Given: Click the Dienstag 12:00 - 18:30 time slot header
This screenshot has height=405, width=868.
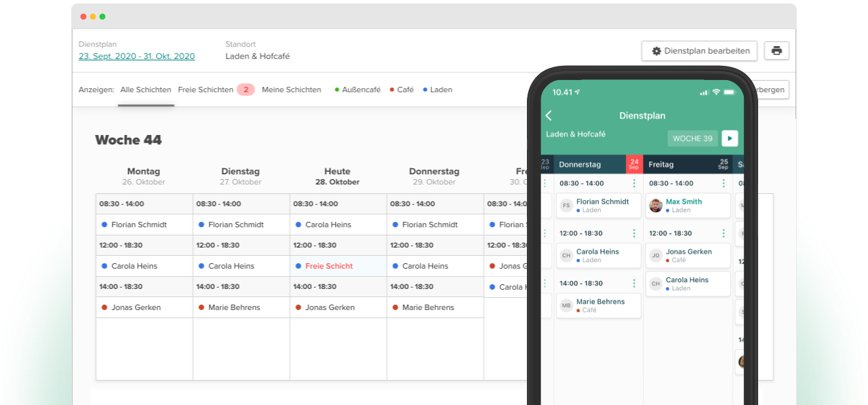Looking at the screenshot, I should 241,246.
